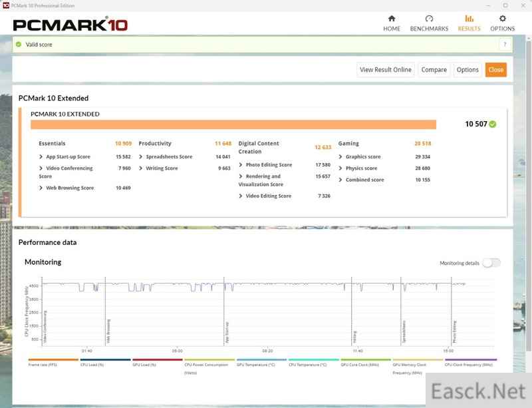This screenshot has width=532, height=408.
Task: Expand the Video Editing Score row
Action: tap(241, 196)
